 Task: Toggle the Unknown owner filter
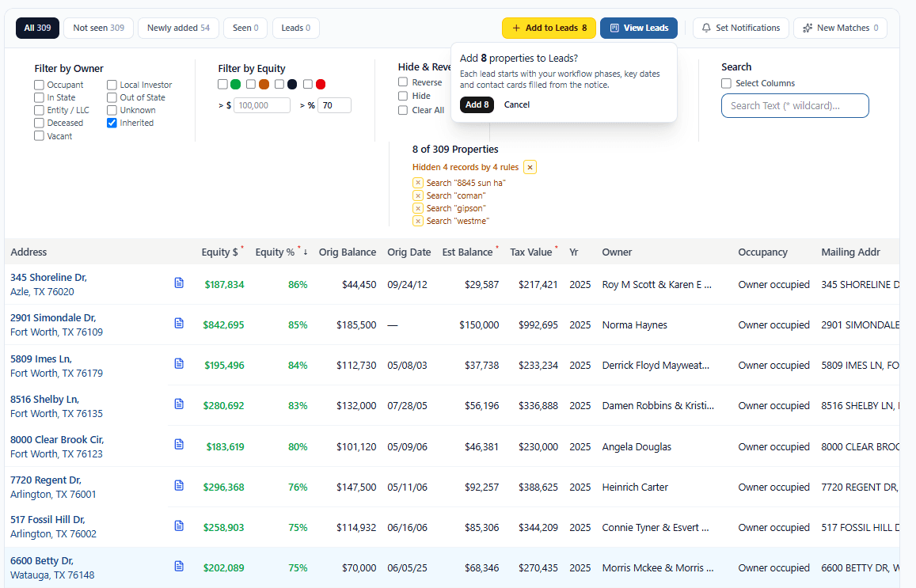pyautogui.click(x=112, y=110)
